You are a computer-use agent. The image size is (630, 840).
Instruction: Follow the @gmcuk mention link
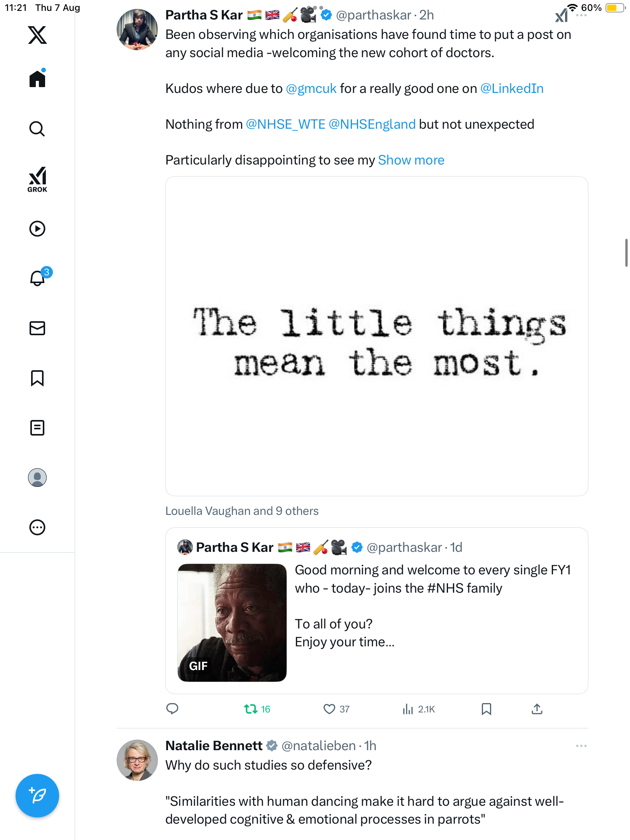(x=311, y=89)
